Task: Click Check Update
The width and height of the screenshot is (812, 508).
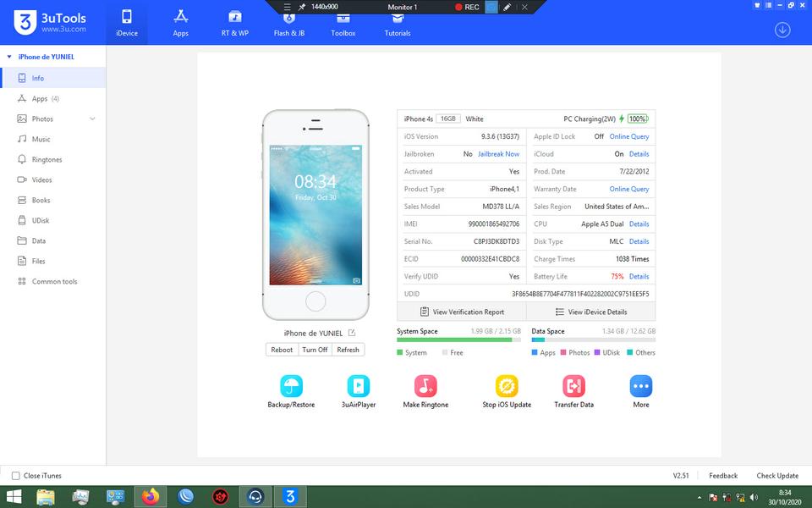Action: coord(776,475)
